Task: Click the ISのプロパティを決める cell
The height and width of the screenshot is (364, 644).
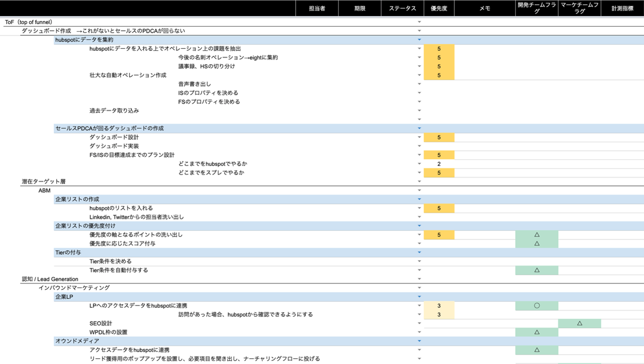Action: 208,93
